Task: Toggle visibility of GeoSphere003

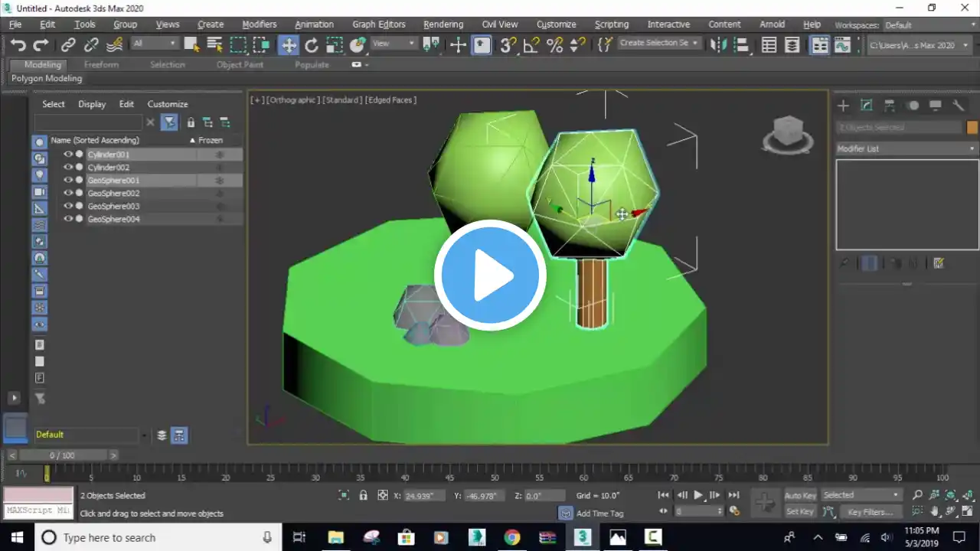Action: coord(67,207)
